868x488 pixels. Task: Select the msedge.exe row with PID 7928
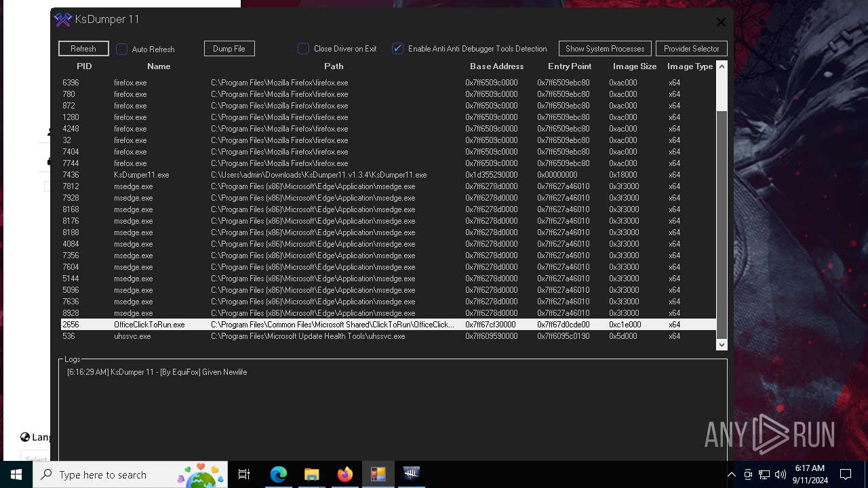[x=388, y=198]
